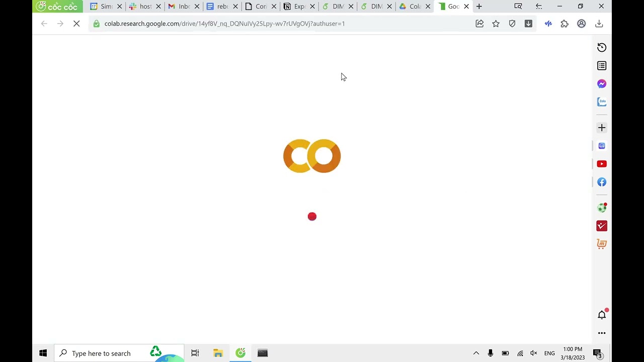View site security lock information
644x362 pixels.
[x=97, y=24]
